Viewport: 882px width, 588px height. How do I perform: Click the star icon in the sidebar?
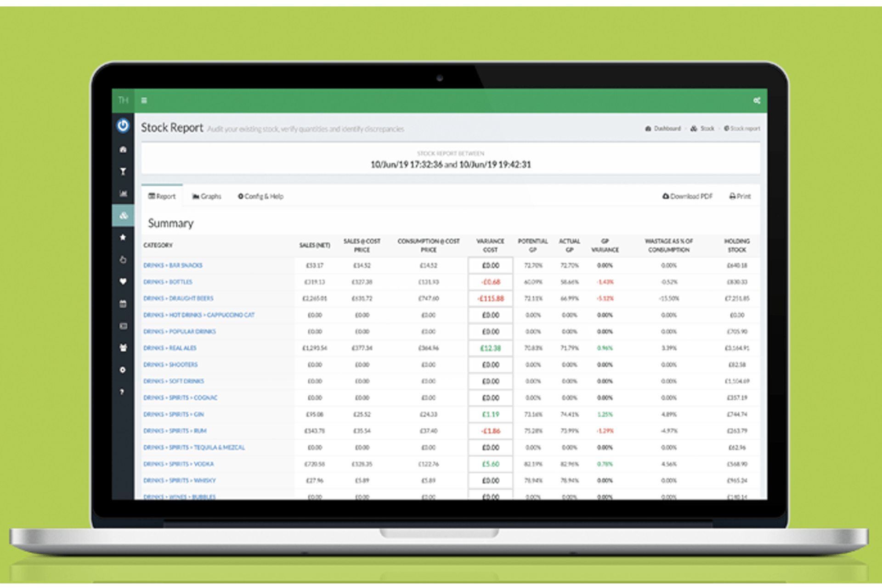click(x=123, y=237)
